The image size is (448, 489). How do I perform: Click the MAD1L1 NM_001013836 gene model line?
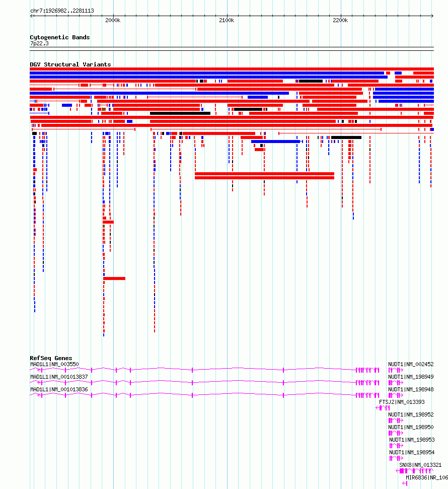[204, 395]
